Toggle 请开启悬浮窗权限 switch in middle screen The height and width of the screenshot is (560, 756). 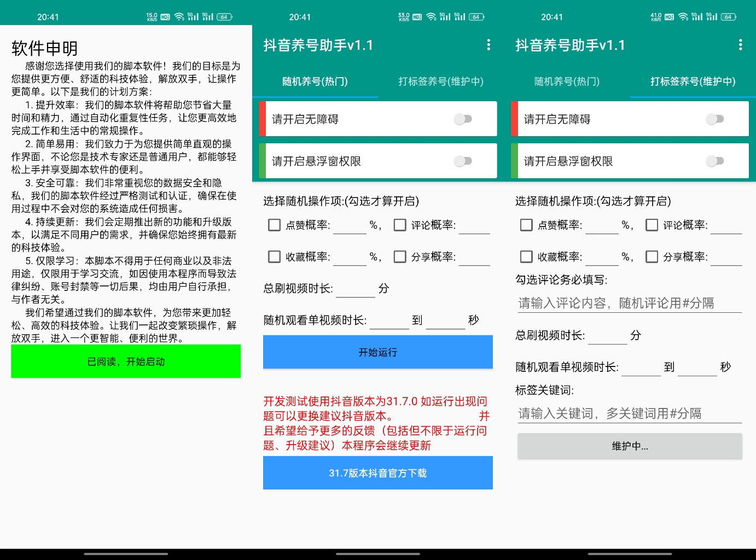pos(463,161)
